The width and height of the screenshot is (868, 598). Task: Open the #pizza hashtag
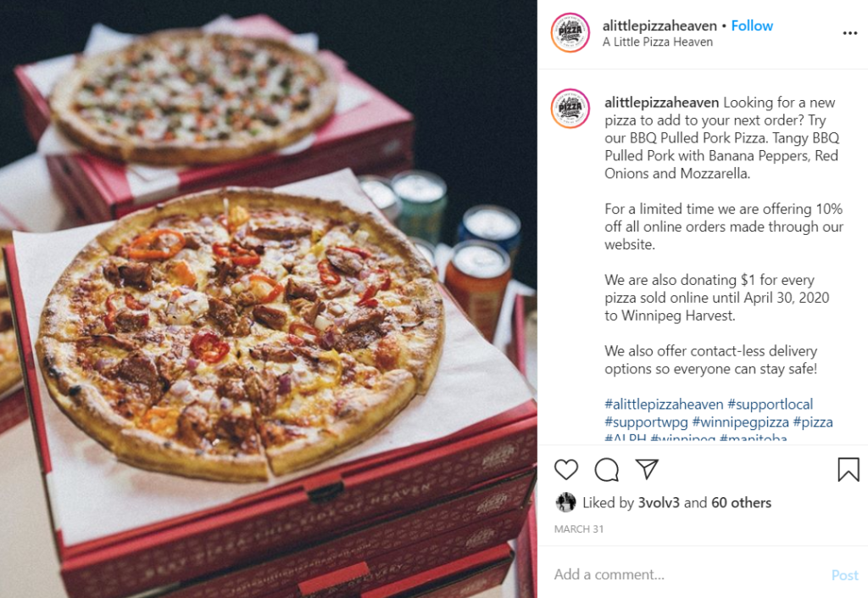tap(813, 422)
